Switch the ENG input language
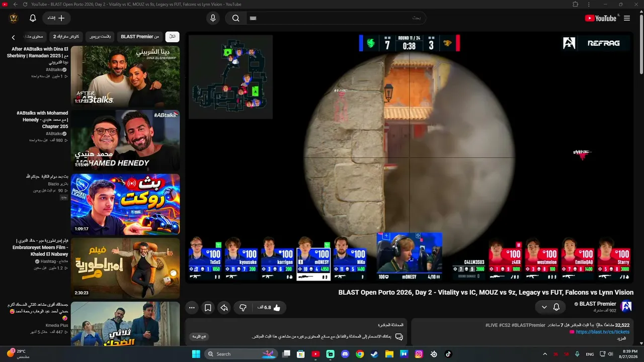This screenshot has height=362, width=644. pos(590,354)
